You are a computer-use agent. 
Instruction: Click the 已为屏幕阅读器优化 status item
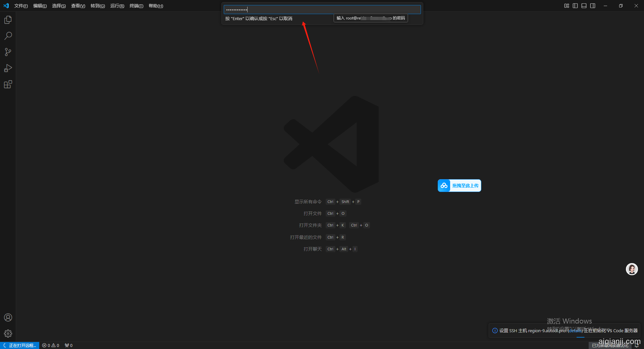coord(610,345)
